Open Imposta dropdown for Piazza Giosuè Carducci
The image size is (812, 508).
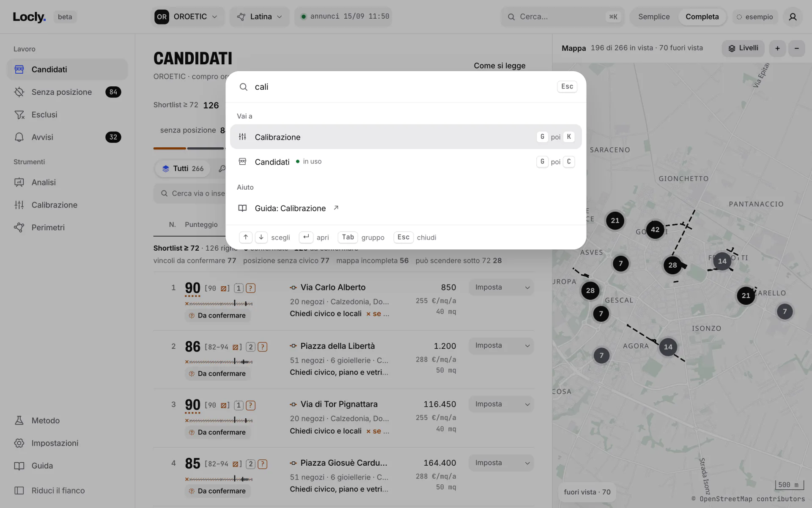pyautogui.click(x=501, y=463)
